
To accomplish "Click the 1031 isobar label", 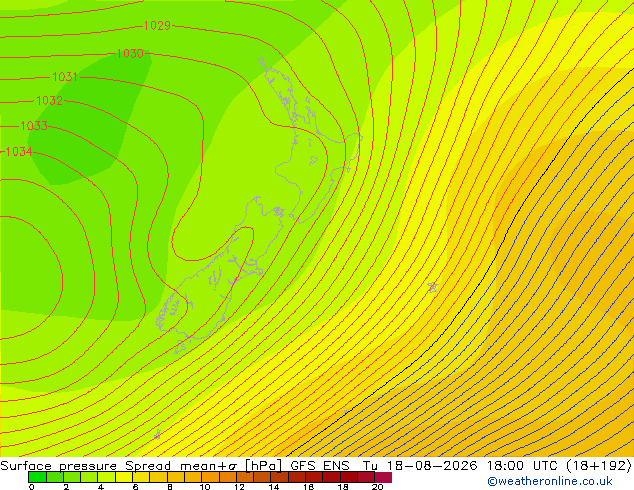I will [x=65, y=77].
